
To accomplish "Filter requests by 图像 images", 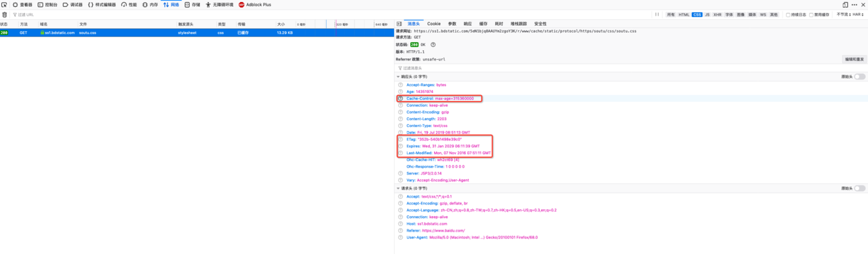I will coord(741,14).
